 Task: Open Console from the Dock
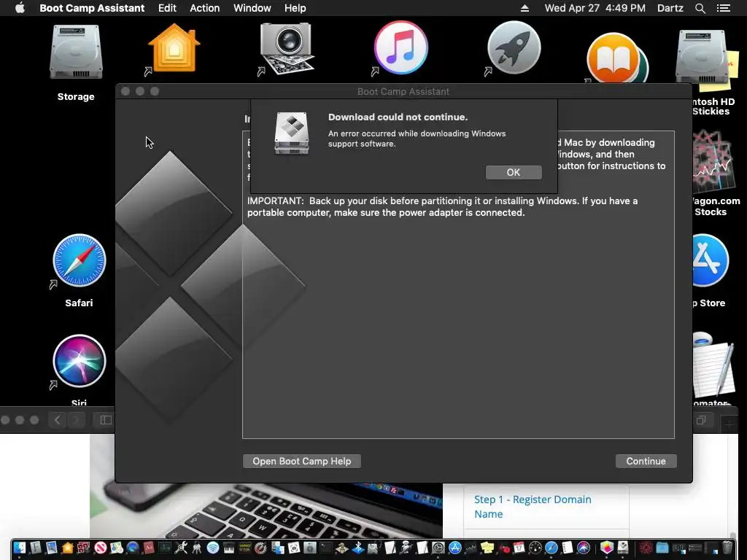click(x=245, y=548)
